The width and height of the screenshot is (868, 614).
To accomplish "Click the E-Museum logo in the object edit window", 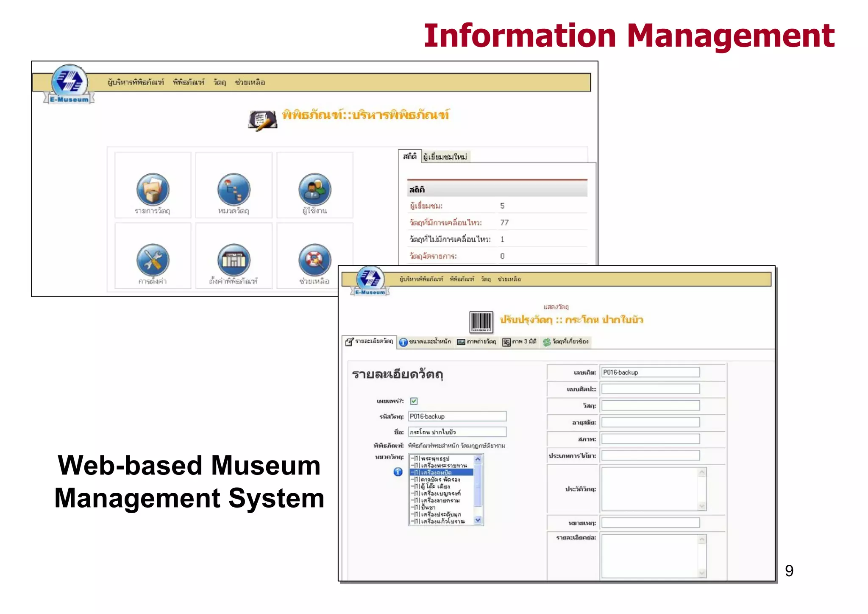I will pyautogui.click(x=370, y=281).
